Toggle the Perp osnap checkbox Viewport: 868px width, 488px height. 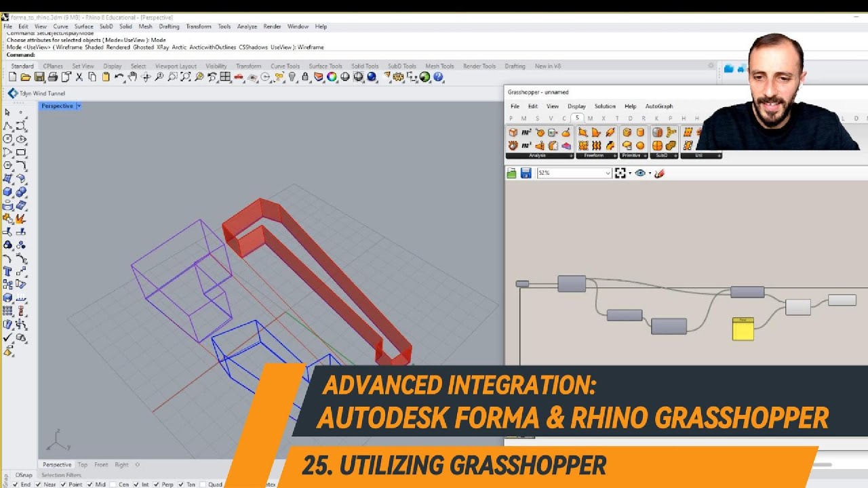156,485
